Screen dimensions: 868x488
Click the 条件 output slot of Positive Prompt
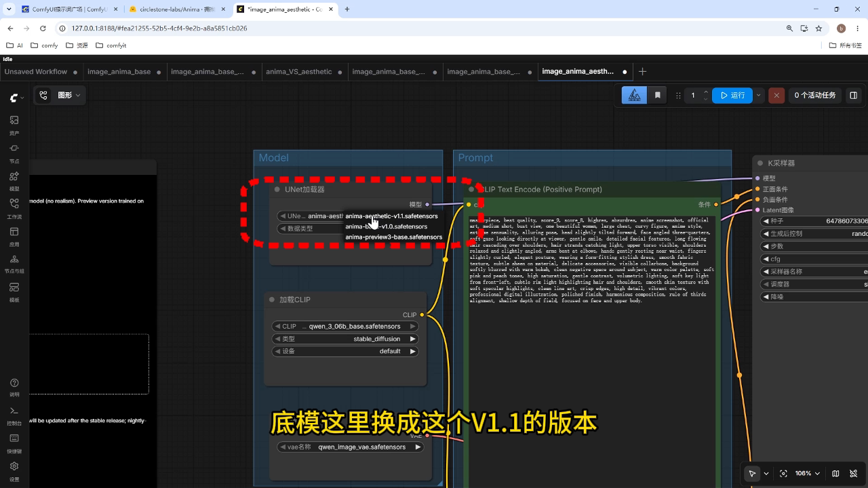pyautogui.click(x=716, y=204)
